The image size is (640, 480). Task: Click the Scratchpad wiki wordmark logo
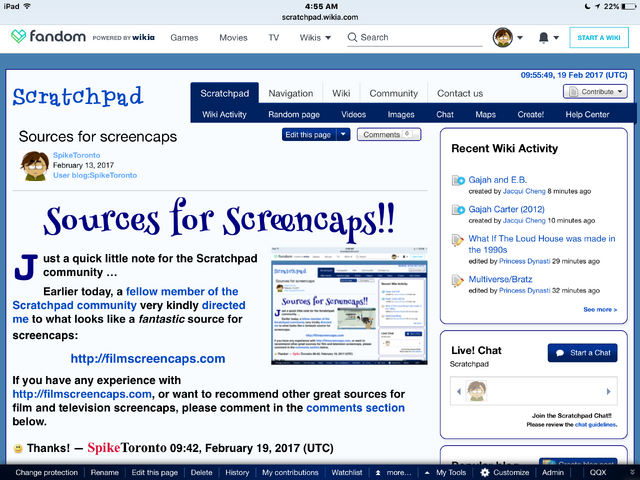tap(78, 97)
